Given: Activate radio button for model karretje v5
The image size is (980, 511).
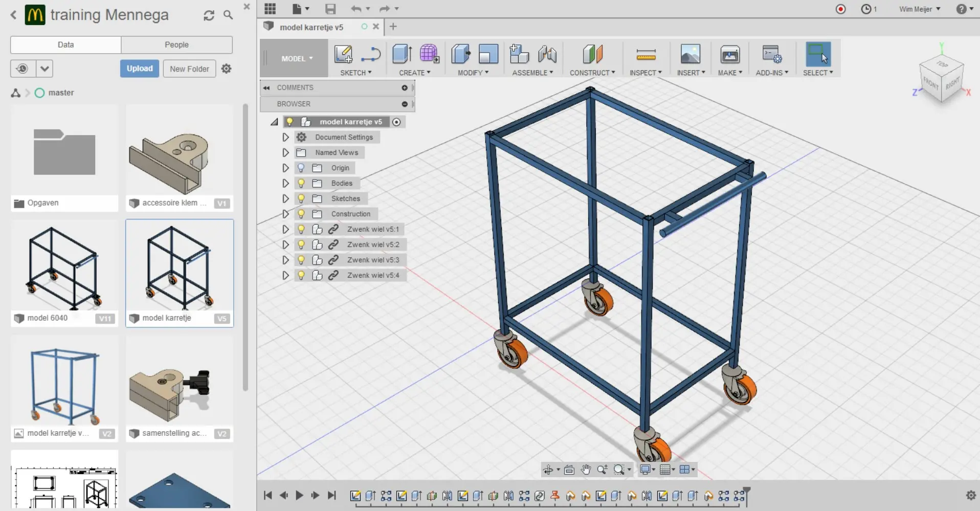Looking at the screenshot, I should 396,122.
